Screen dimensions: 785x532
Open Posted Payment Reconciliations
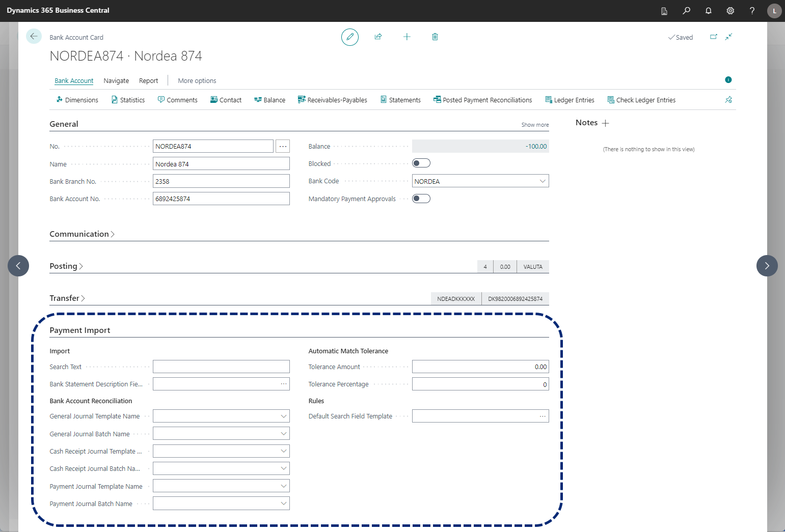click(483, 100)
